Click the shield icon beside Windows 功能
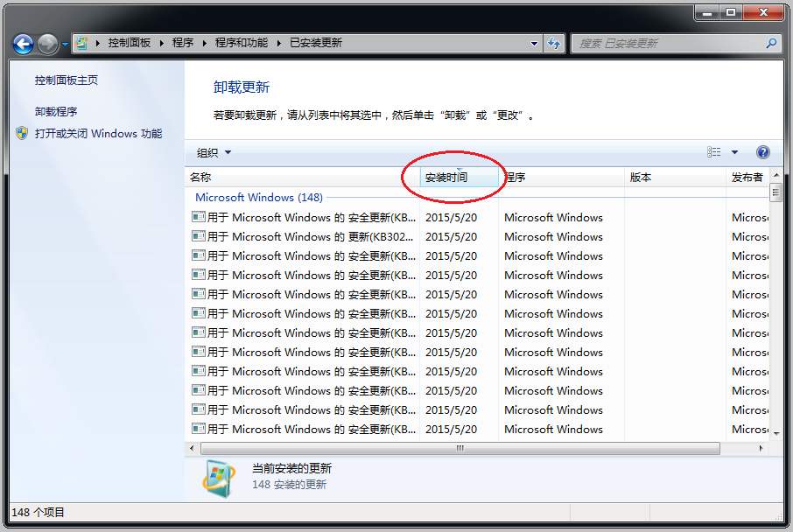The image size is (793, 532). coord(22,133)
